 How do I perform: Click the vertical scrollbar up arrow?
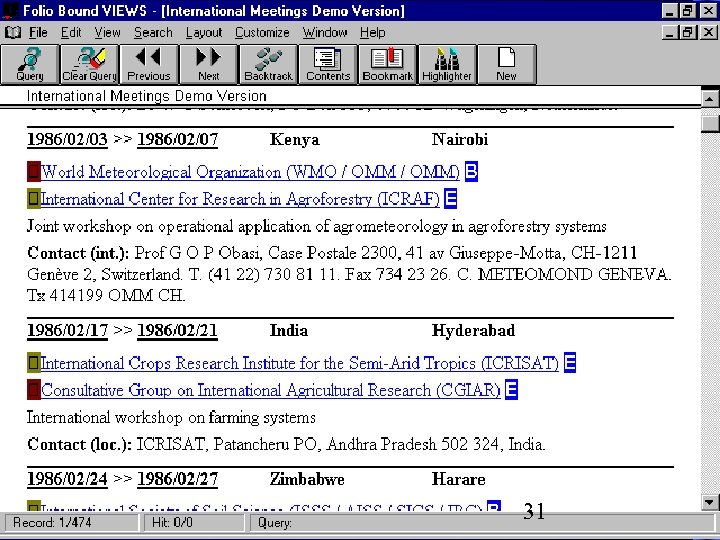click(x=710, y=98)
